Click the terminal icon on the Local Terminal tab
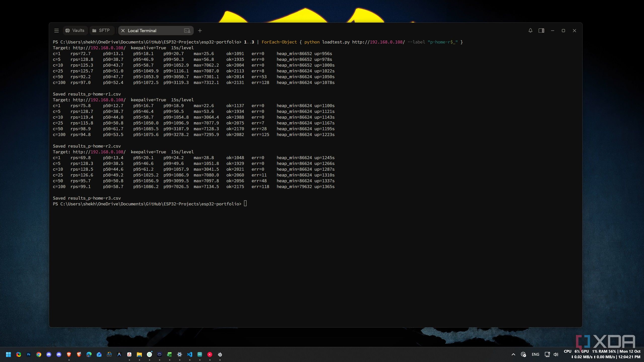Screen dimensions: 644x362 pos(187,31)
